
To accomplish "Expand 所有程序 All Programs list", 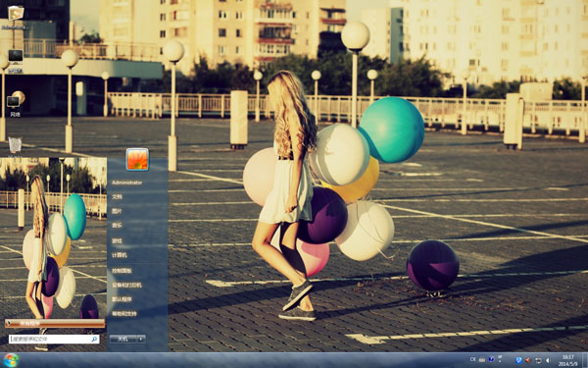I will coord(55,323).
